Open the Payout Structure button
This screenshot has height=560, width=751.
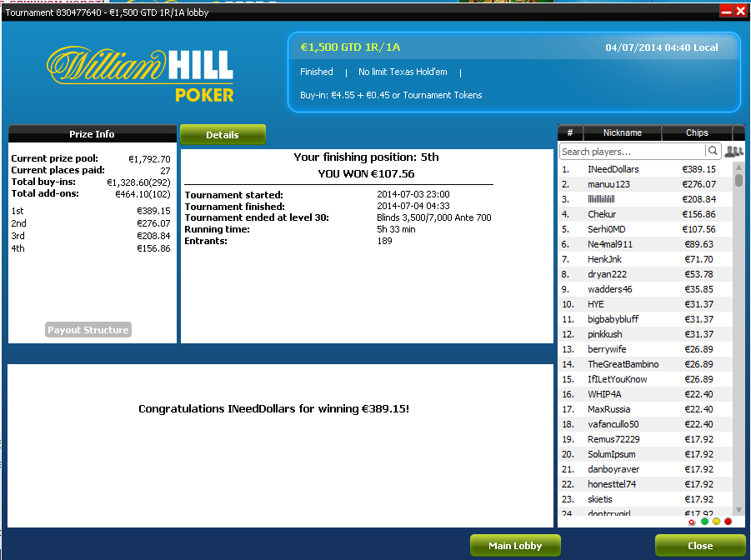point(88,329)
